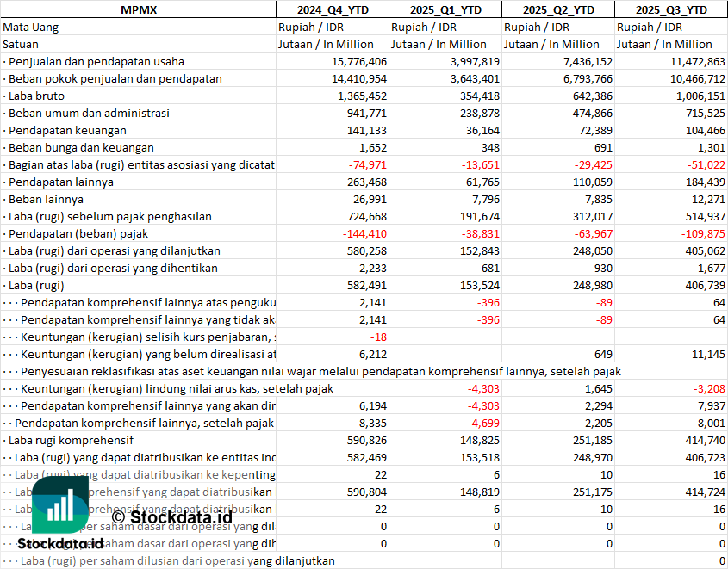Screen dimensions: 728x569
Task: Select Pendapatan komprehensif lainnya, setelah pajak label
Action: (x=145, y=423)
